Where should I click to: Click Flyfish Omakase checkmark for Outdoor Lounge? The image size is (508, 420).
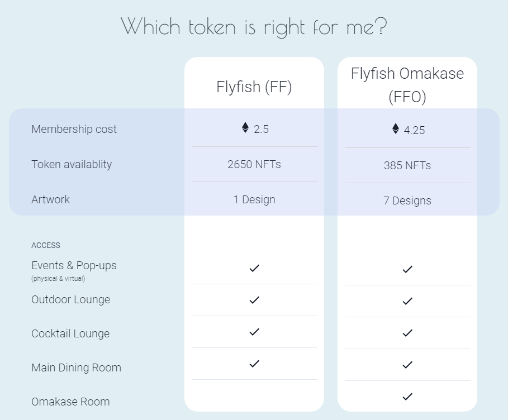[407, 301]
